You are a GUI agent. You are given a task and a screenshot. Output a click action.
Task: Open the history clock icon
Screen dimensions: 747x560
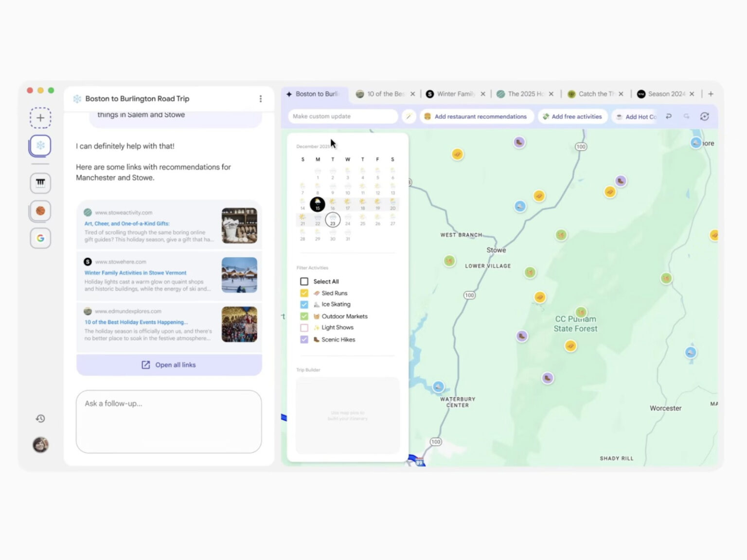pyautogui.click(x=40, y=419)
